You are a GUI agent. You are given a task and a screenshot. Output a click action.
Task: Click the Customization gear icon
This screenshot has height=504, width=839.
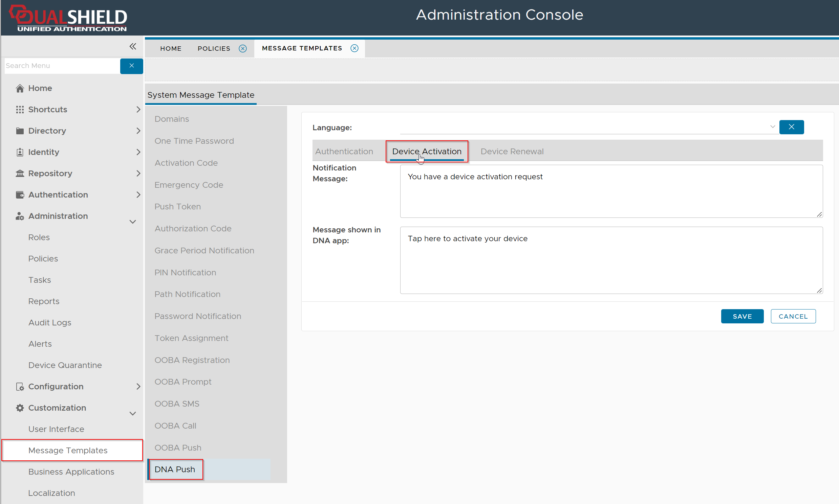(20, 408)
